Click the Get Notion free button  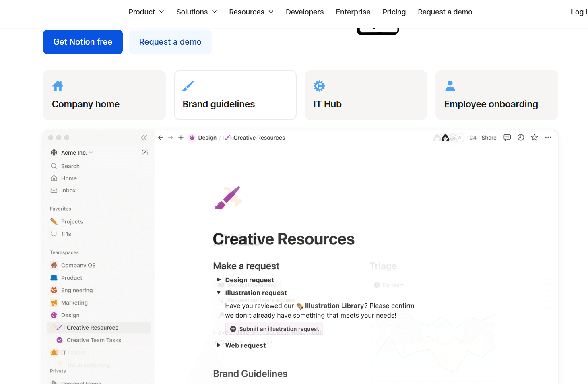pyautogui.click(x=83, y=42)
